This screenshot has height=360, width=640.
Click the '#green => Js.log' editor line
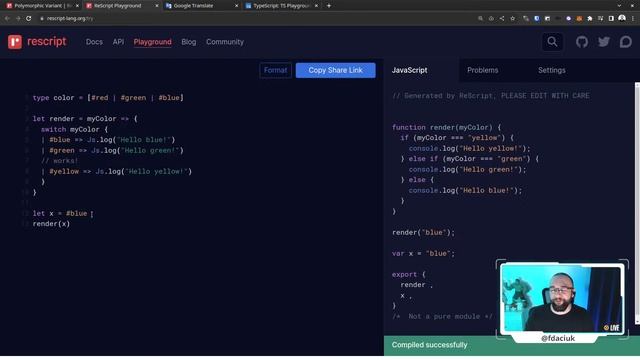tap(112, 151)
